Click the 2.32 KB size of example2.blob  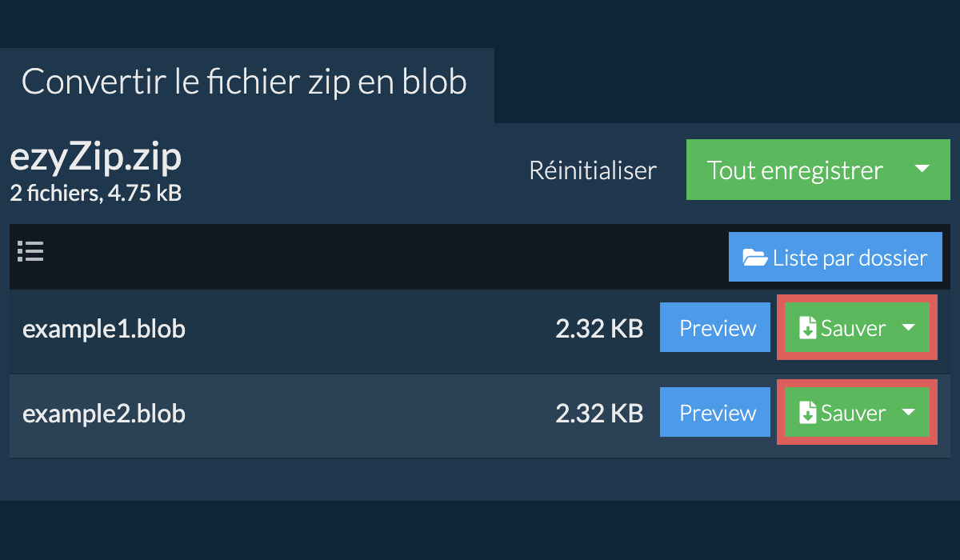click(x=599, y=414)
